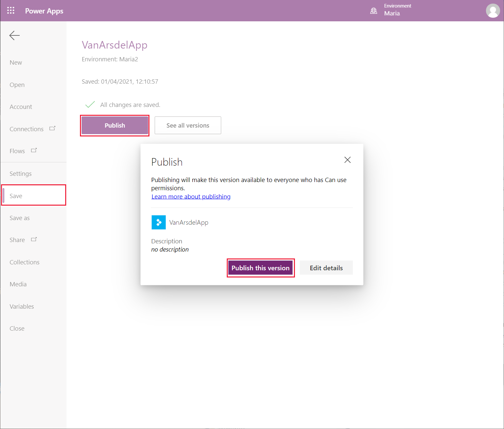
Task: Confirm with Publish this version
Action: pyautogui.click(x=261, y=268)
